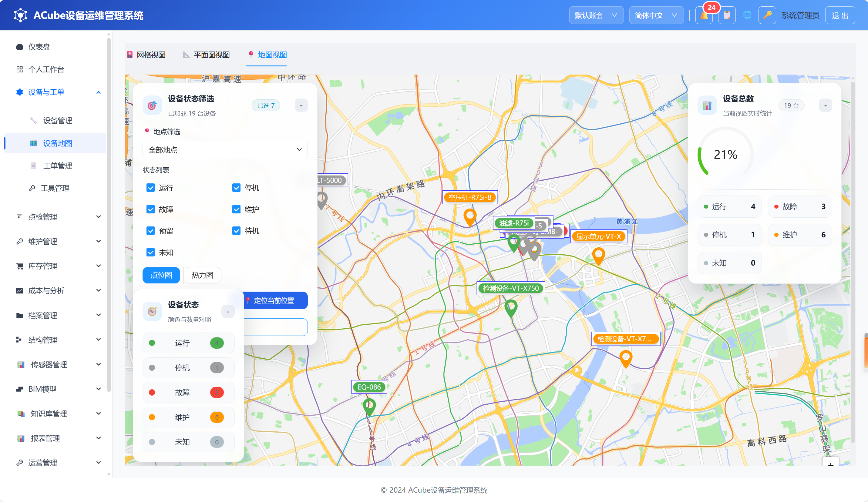The width and height of the screenshot is (868, 502).
Task: Expand the 库存管理 sidebar menu
Action: pos(56,266)
